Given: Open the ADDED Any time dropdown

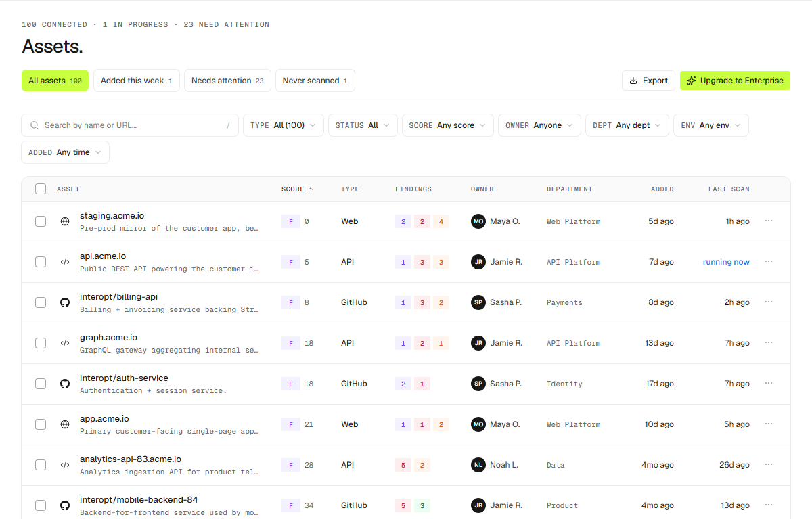Looking at the screenshot, I should (x=65, y=152).
